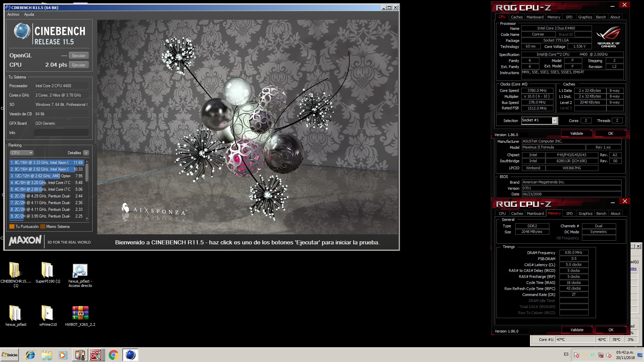Open Google Chrome from the taskbar
The width and height of the screenshot is (644, 362).
[113, 355]
